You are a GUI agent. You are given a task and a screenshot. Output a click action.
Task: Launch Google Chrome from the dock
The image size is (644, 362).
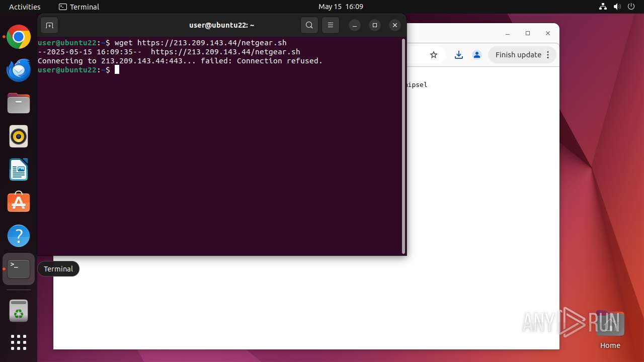click(19, 37)
